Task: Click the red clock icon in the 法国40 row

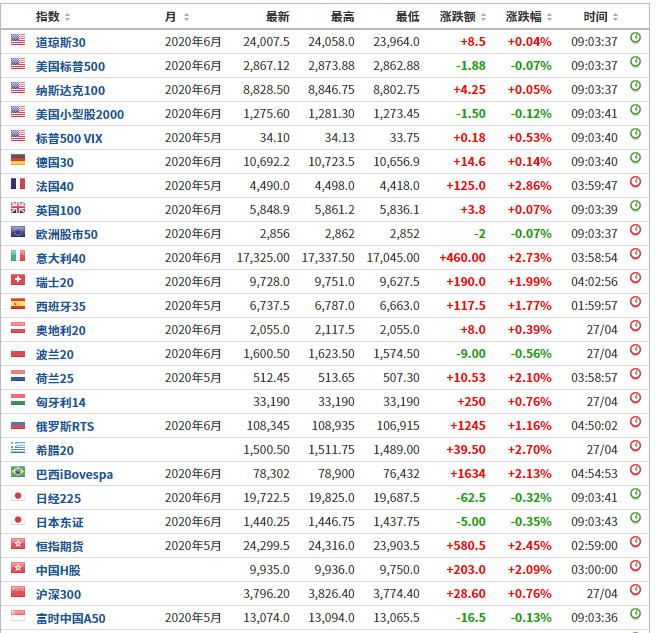Action: [x=635, y=182]
